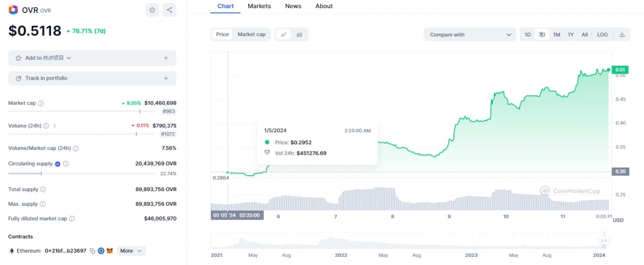The height and width of the screenshot is (265, 644).
Task: Expand the Volume (24h) arrow
Action: click(55, 126)
